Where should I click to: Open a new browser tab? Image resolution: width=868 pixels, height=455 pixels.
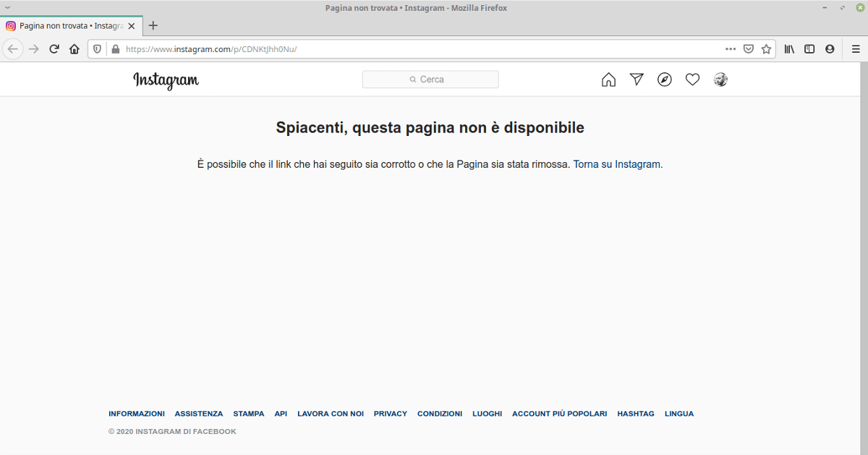pos(153,25)
